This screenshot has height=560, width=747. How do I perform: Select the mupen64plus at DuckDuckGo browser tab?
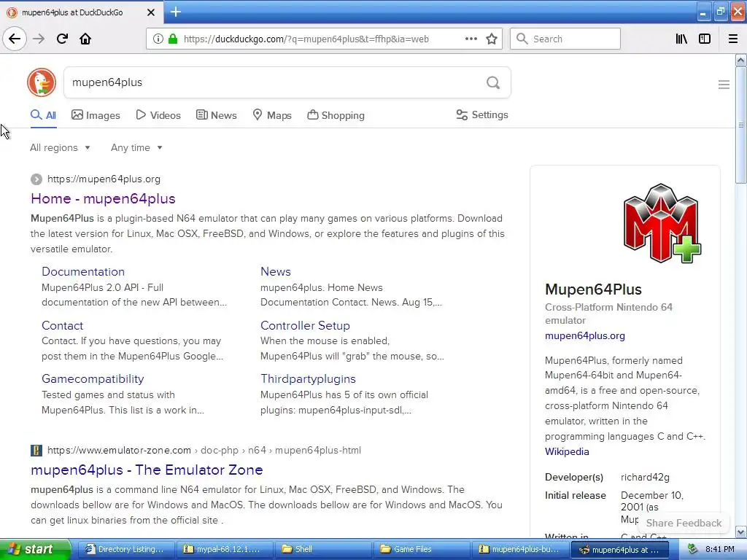[x=82, y=12]
